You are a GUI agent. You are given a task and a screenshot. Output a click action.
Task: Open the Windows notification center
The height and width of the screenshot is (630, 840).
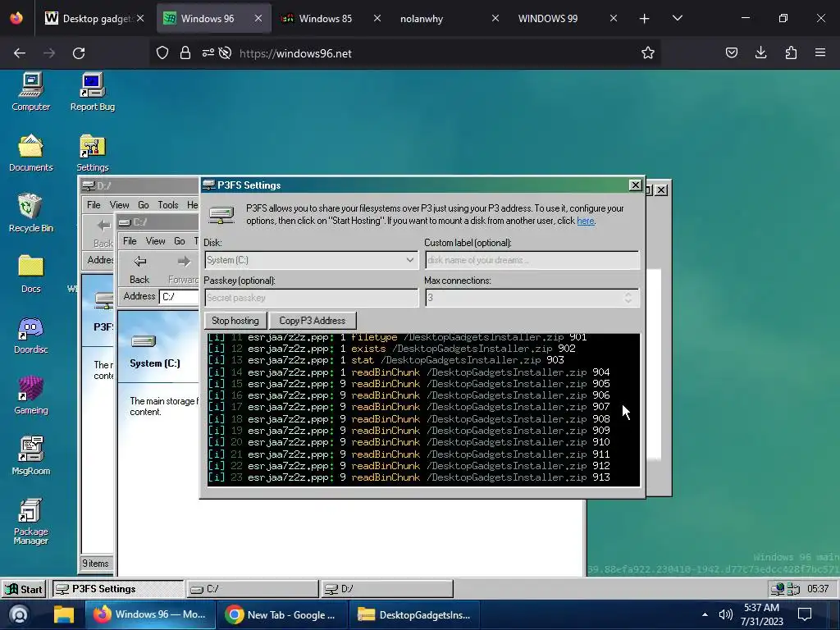(805, 614)
